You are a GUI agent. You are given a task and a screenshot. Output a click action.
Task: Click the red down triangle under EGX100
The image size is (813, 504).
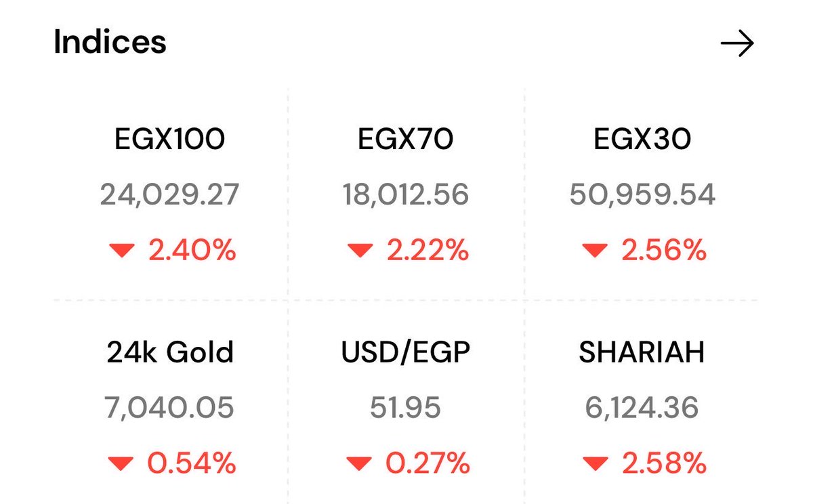point(122,251)
